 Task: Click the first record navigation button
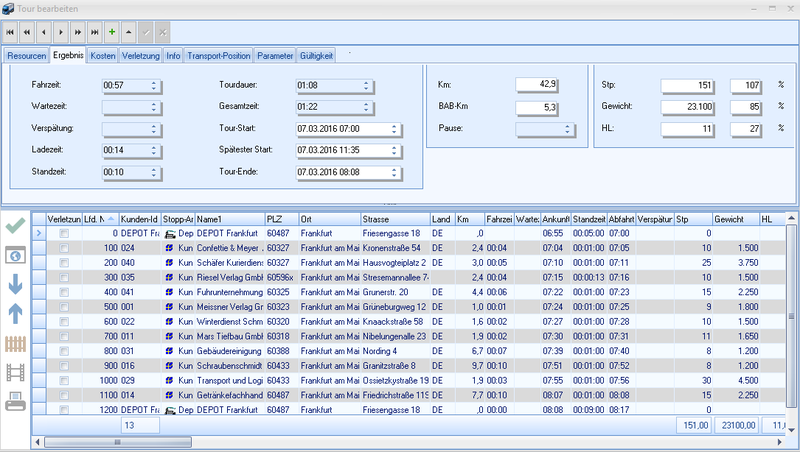tap(11, 32)
